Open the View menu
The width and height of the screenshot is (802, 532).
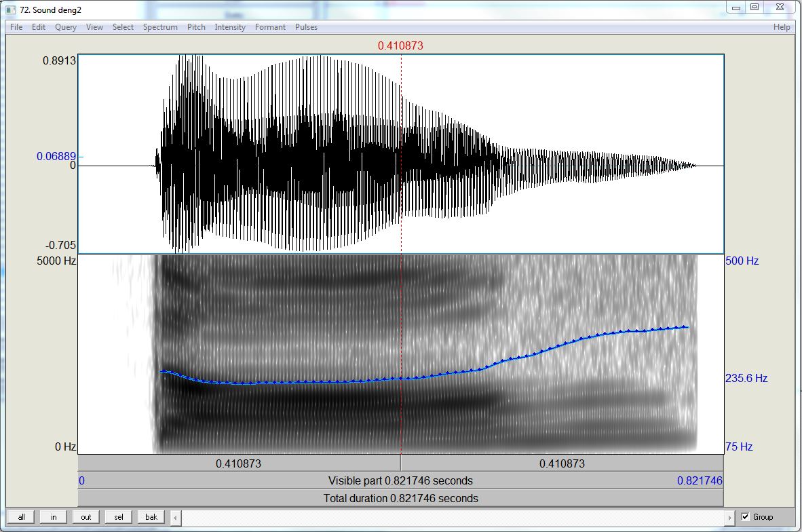pos(94,27)
